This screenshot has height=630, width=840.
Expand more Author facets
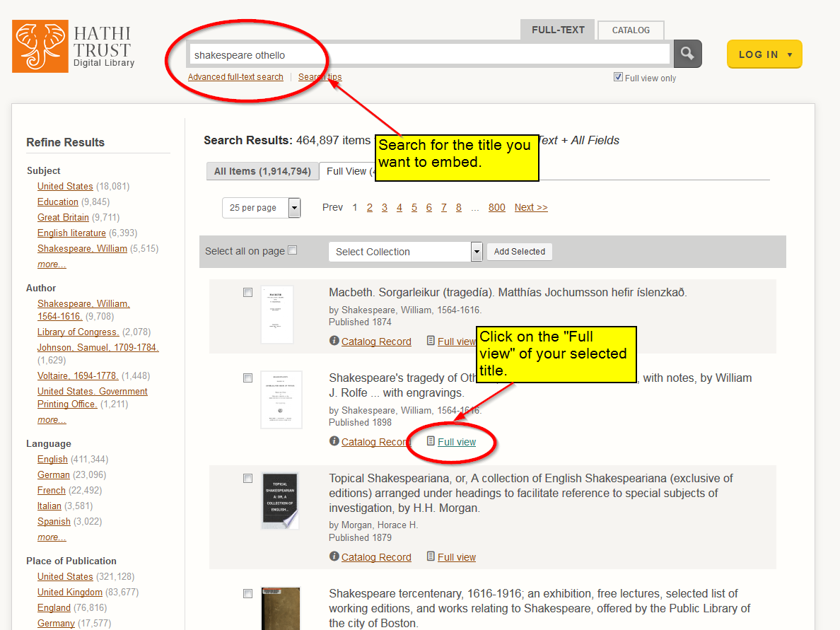point(52,419)
